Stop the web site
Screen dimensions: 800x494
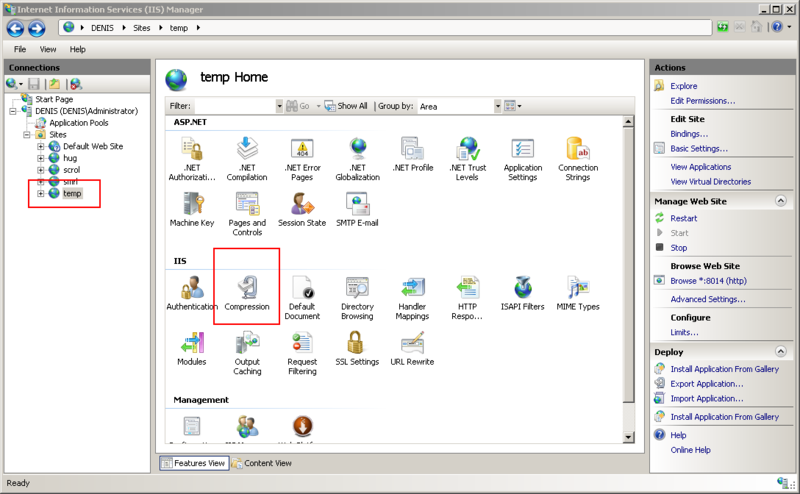(x=678, y=248)
